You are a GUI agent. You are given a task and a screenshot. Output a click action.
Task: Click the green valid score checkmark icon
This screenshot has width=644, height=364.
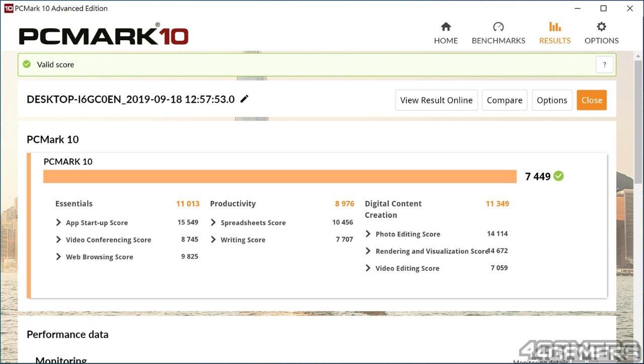pyautogui.click(x=27, y=64)
